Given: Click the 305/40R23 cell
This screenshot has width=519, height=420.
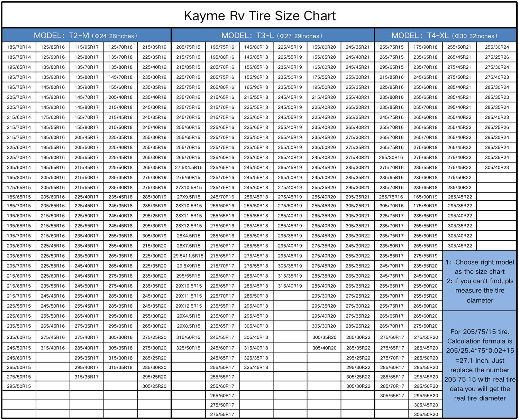Looking at the screenshot, I should tap(497, 167).
